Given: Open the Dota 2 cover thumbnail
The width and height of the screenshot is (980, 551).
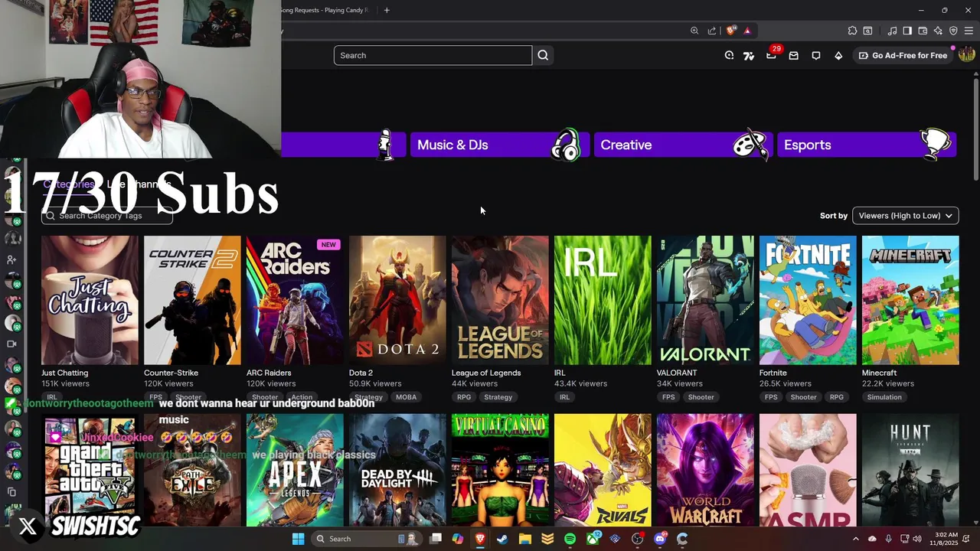Looking at the screenshot, I should pos(397,300).
